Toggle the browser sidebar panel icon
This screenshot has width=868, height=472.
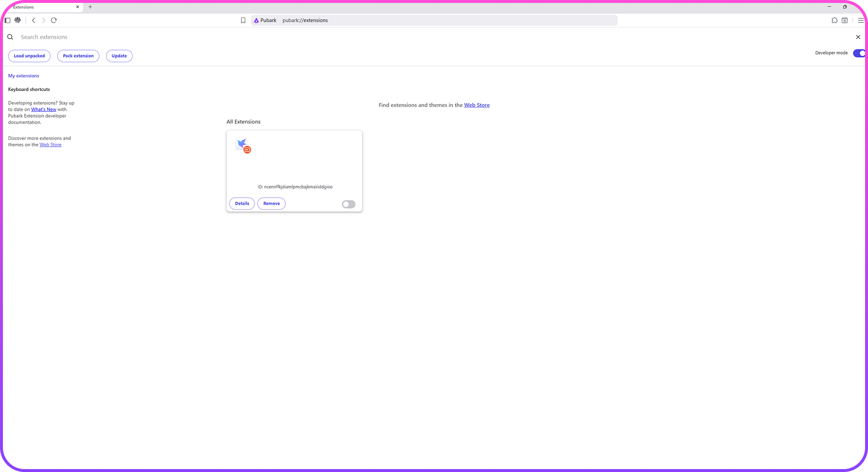[8, 20]
